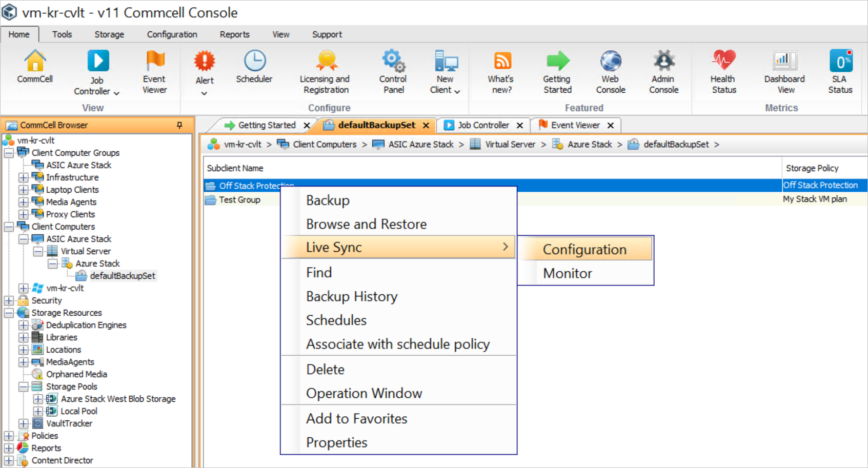Switch to the Job Controller tab

coord(482,125)
